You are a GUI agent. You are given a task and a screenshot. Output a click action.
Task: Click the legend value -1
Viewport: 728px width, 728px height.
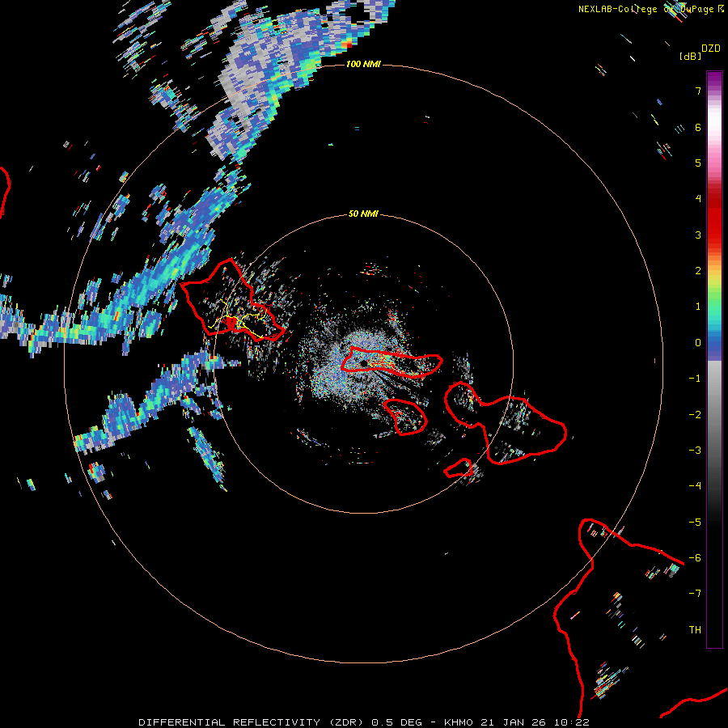(x=695, y=379)
